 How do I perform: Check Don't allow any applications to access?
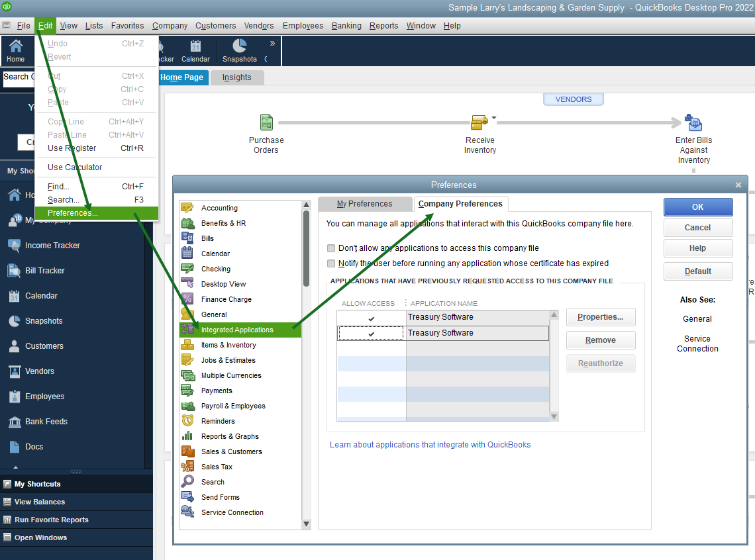pyautogui.click(x=331, y=248)
